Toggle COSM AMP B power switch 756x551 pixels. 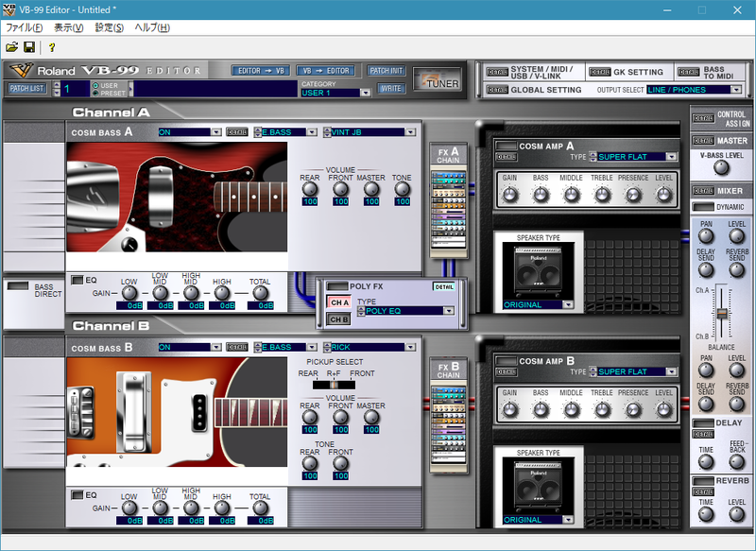click(507, 361)
